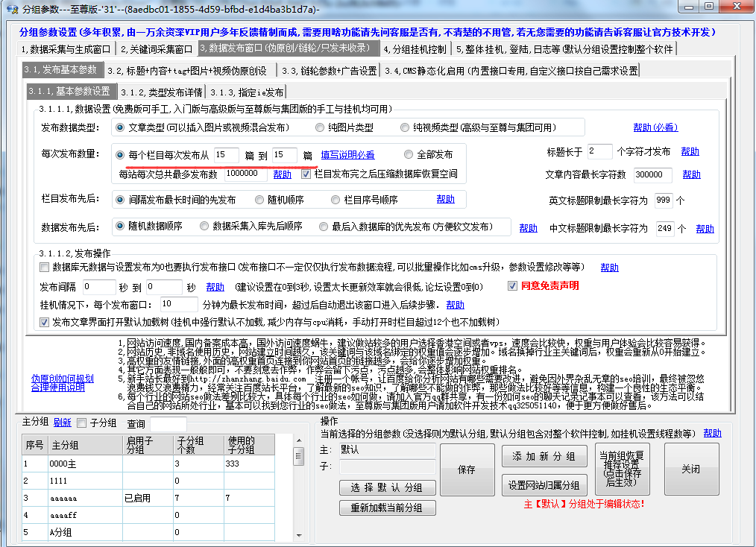
Task: Select 每个栏目每次发布从 radio option
Action: pyautogui.click(x=120, y=155)
